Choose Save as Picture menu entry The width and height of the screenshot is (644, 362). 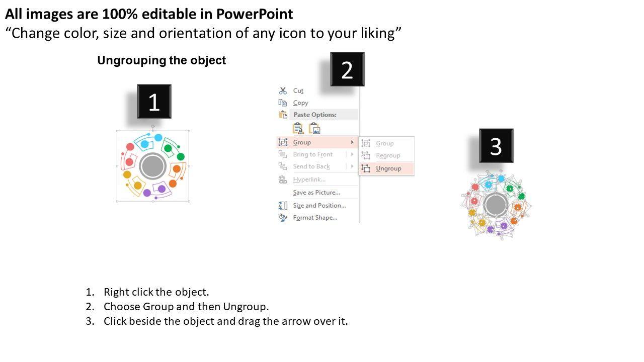tap(316, 193)
